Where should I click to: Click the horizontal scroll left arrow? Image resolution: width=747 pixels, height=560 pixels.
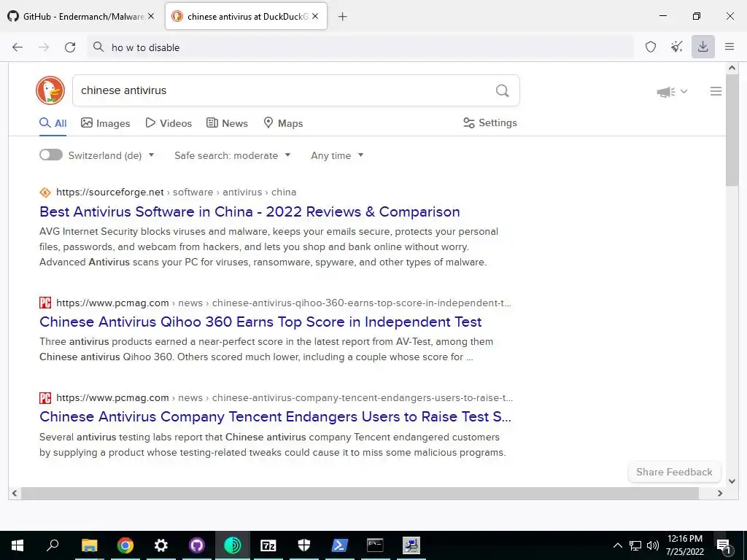point(15,494)
